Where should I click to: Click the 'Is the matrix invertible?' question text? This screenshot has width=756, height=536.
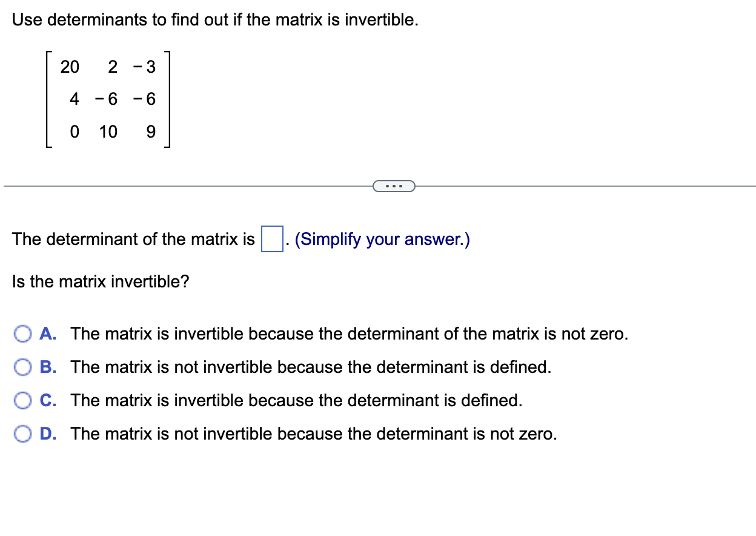point(100,281)
